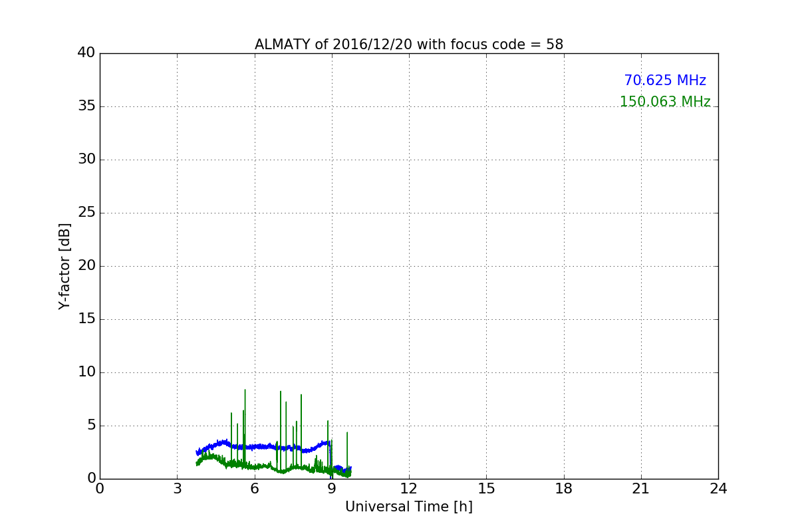
Task: Click the x-axis tick label '15'
Action: coord(486,489)
